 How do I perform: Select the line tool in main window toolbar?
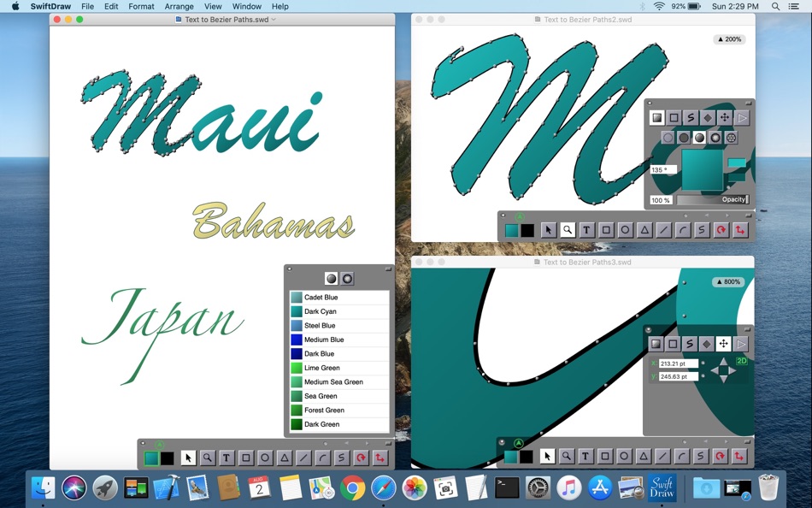coord(303,458)
